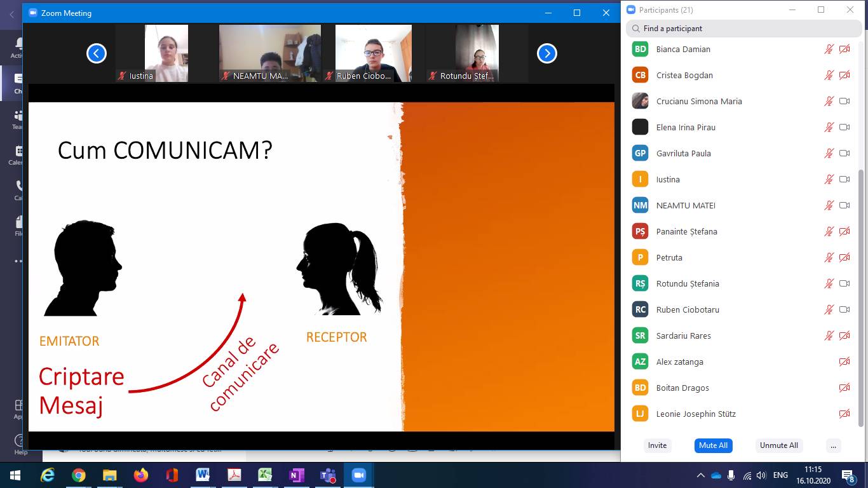Open OneNote from the taskbar
The width and height of the screenshot is (868, 488).
[x=296, y=475]
